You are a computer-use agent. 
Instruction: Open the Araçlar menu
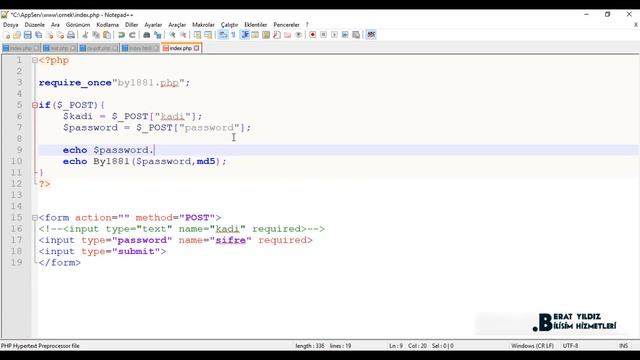177,25
